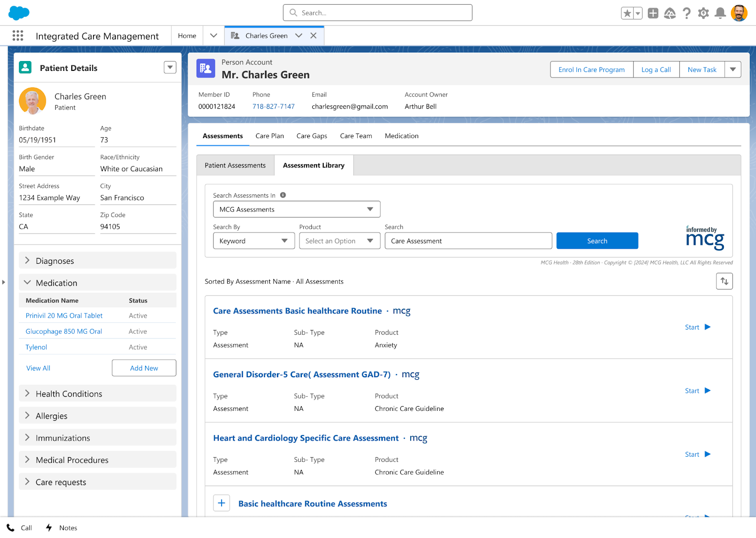Screen dimensions: 756x538
Task: Open the favorites list dropdown arrow
Action: (x=638, y=13)
